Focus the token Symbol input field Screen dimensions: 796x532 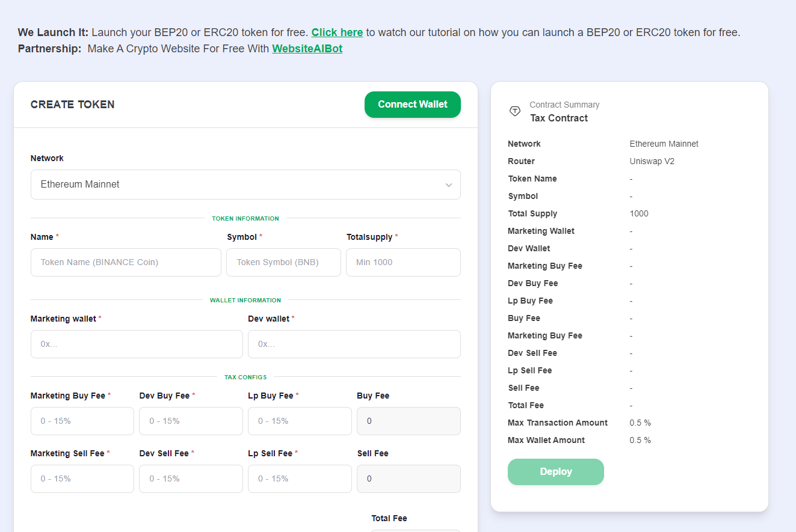pos(283,263)
